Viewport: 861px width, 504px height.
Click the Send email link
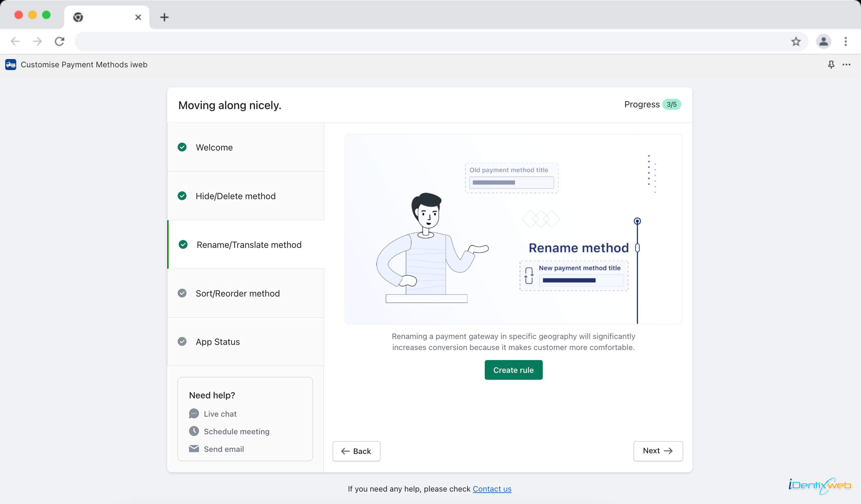[x=224, y=449]
